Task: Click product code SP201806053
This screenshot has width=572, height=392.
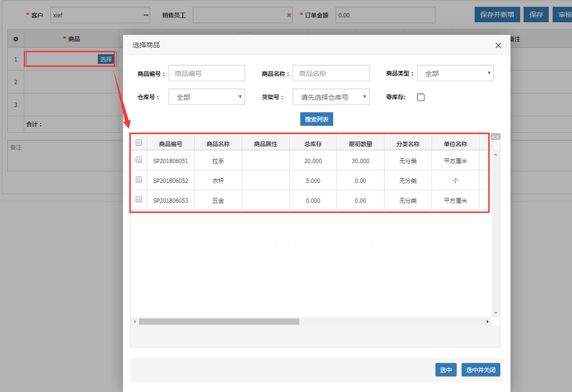Action: click(x=170, y=200)
